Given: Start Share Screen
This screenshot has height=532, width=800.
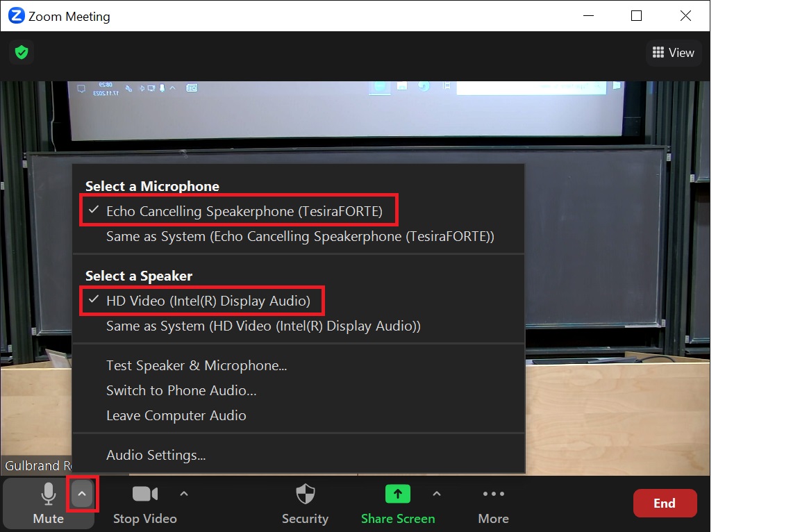Looking at the screenshot, I should tap(398, 504).
